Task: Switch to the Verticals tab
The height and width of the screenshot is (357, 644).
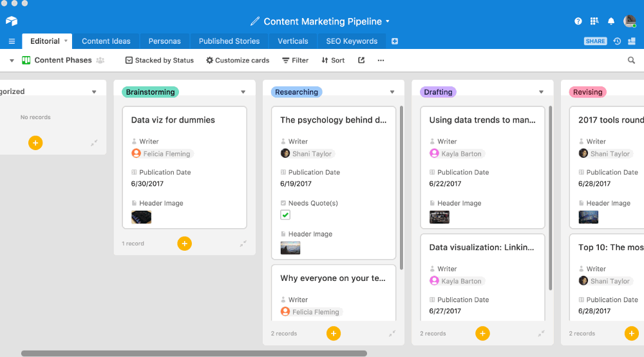Action: point(293,41)
